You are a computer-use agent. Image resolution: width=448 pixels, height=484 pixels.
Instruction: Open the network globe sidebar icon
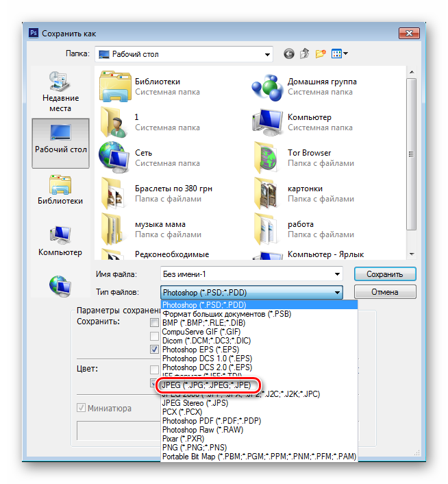[60, 285]
